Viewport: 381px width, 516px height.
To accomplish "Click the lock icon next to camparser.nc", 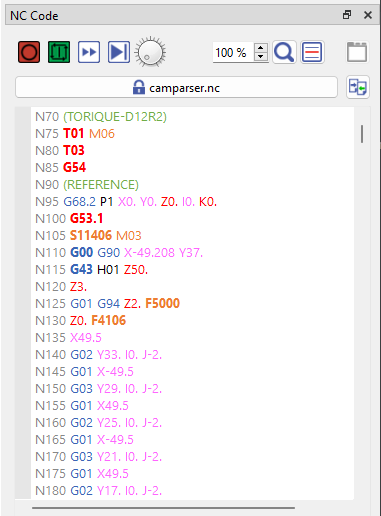I will click(139, 88).
